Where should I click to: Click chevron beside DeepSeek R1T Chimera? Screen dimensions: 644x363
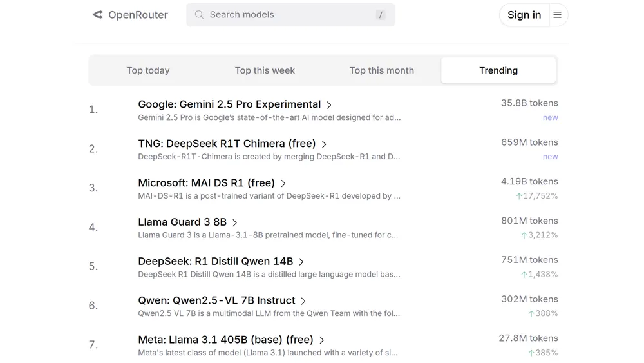[x=324, y=144]
